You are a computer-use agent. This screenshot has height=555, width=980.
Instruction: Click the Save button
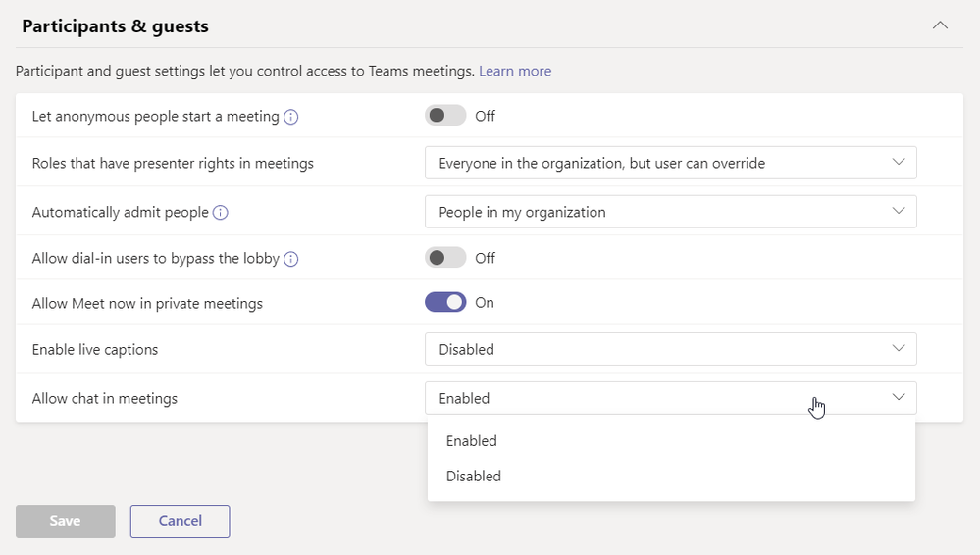(x=65, y=521)
